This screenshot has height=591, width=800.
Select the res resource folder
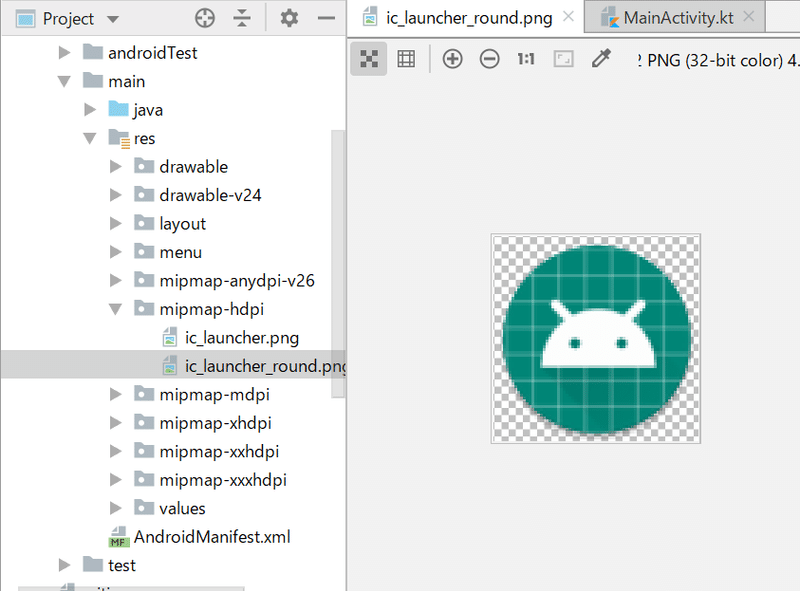tap(144, 139)
